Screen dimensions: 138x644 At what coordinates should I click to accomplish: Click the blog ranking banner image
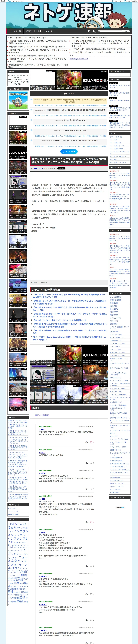[18, 100]
